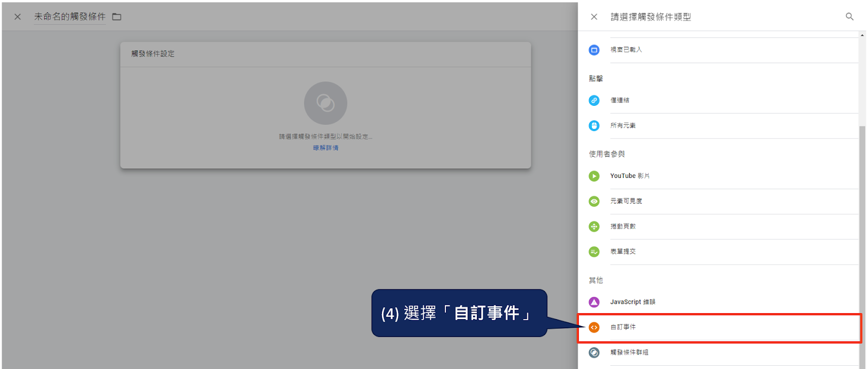Select the 表單提交 form submission icon

[x=594, y=252]
